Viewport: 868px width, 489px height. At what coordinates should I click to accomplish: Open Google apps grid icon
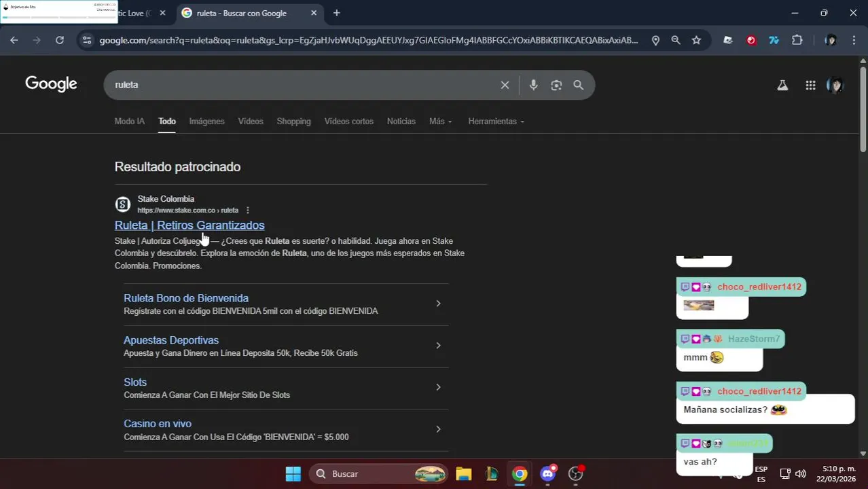click(x=810, y=85)
